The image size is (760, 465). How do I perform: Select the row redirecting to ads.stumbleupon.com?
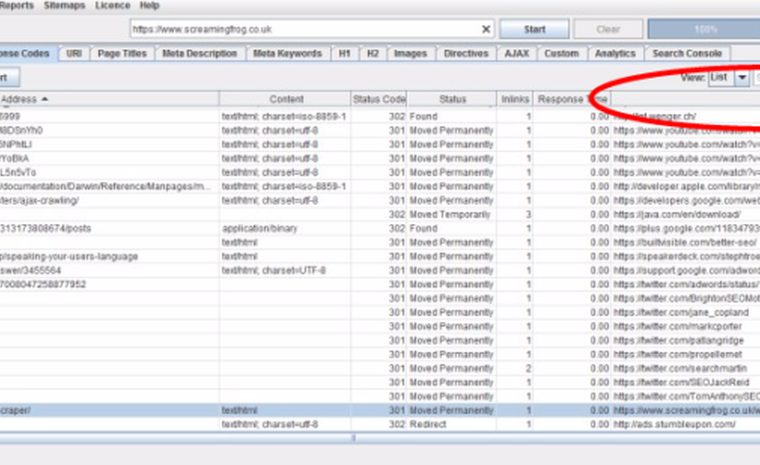(x=380, y=424)
